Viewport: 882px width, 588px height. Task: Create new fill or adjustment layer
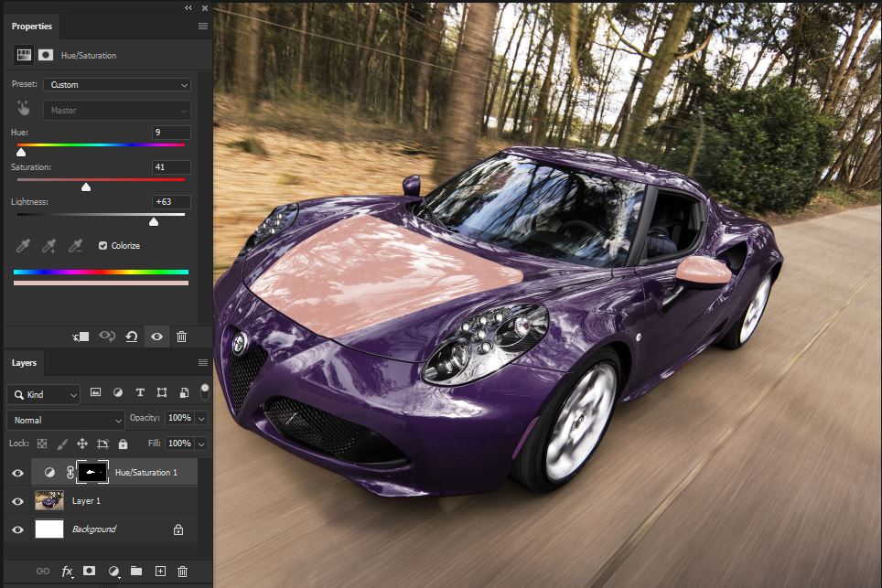click(113, 572)
